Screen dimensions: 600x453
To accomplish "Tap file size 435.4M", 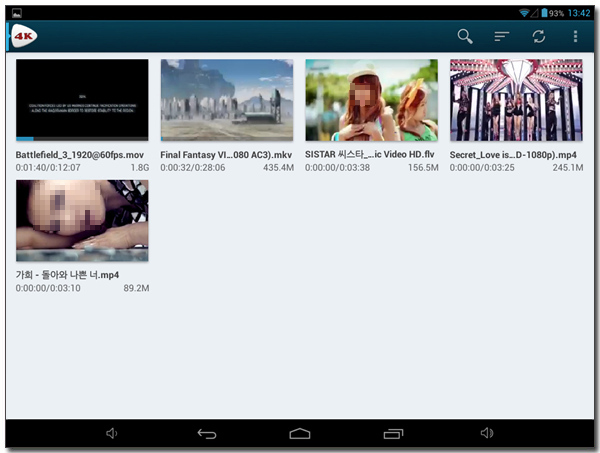I will (x=279, y=168).
